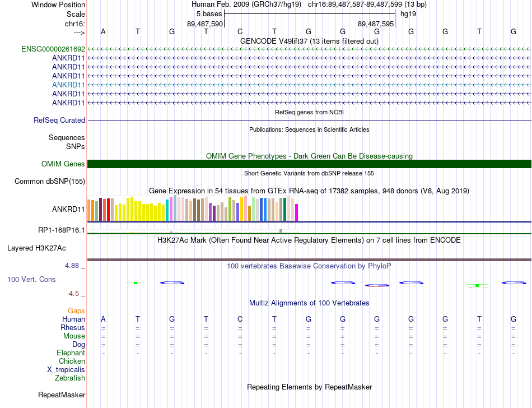Click the OMIM Genes track label
The height and width of the screenshot is (408, 532).
63,164
